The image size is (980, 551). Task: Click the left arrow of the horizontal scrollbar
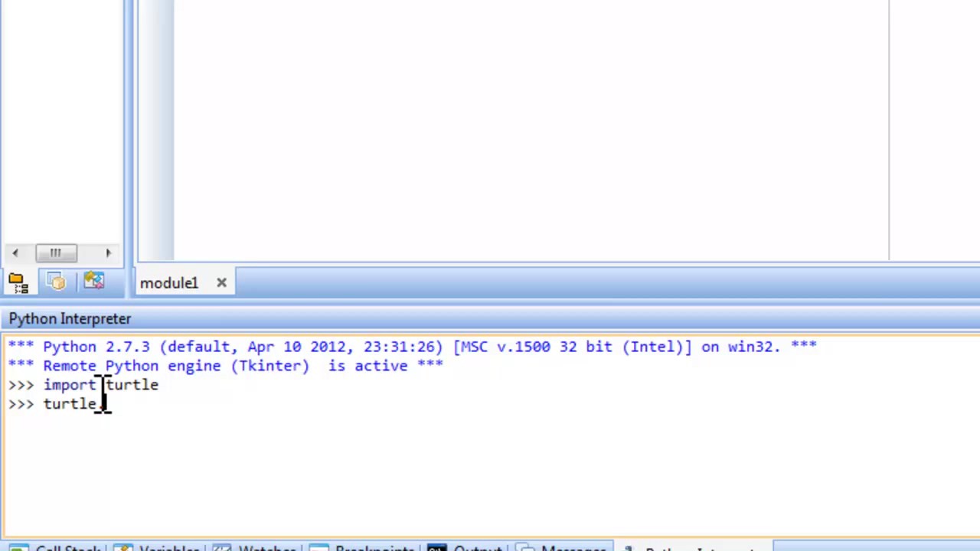tap(15, 253)
